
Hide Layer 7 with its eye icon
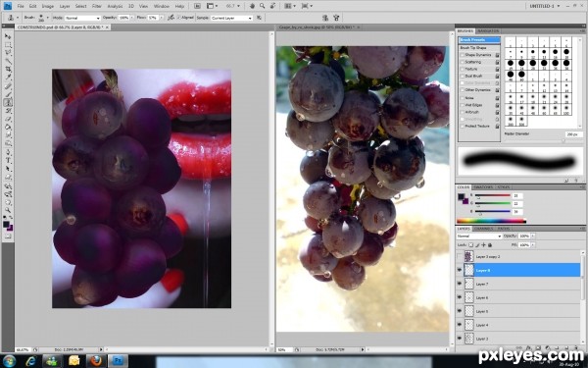(460, 284)
